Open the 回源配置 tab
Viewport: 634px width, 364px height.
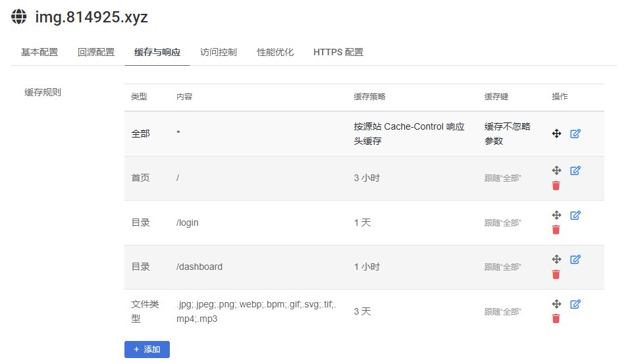(x=96, y=53)
